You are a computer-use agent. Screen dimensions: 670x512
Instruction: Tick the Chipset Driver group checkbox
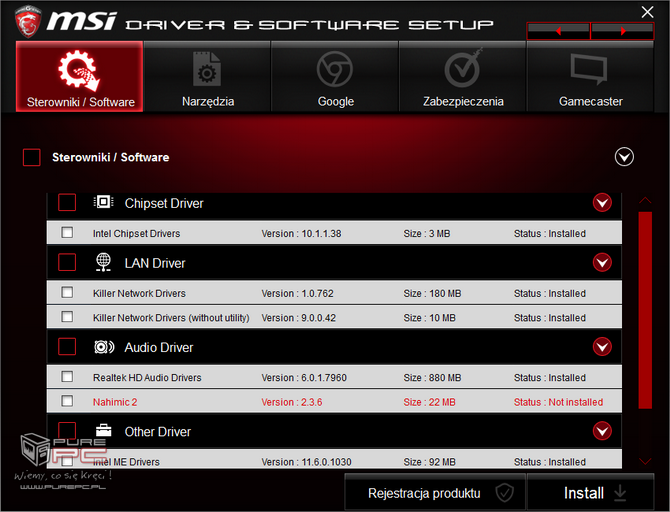[67, 202]
